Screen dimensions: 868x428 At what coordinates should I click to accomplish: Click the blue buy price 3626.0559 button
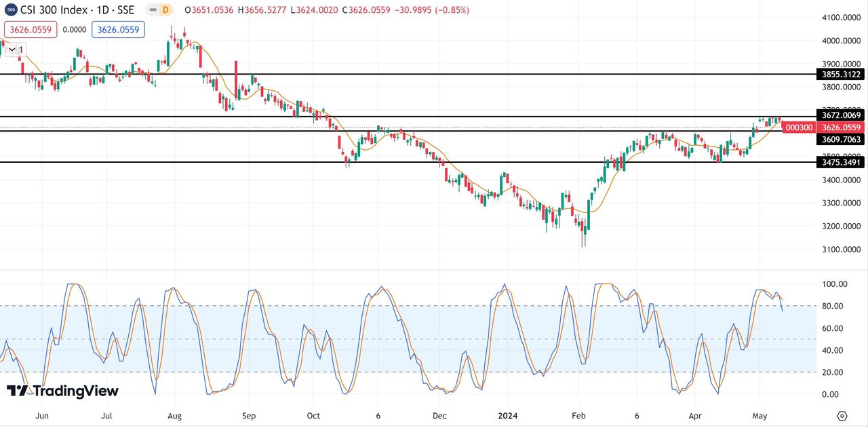tap(118, 29)
